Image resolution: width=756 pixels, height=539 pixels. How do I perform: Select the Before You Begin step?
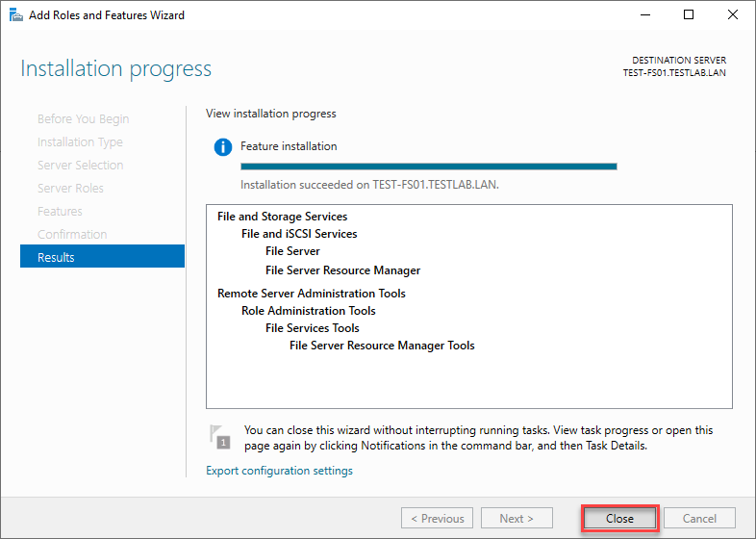83,118
